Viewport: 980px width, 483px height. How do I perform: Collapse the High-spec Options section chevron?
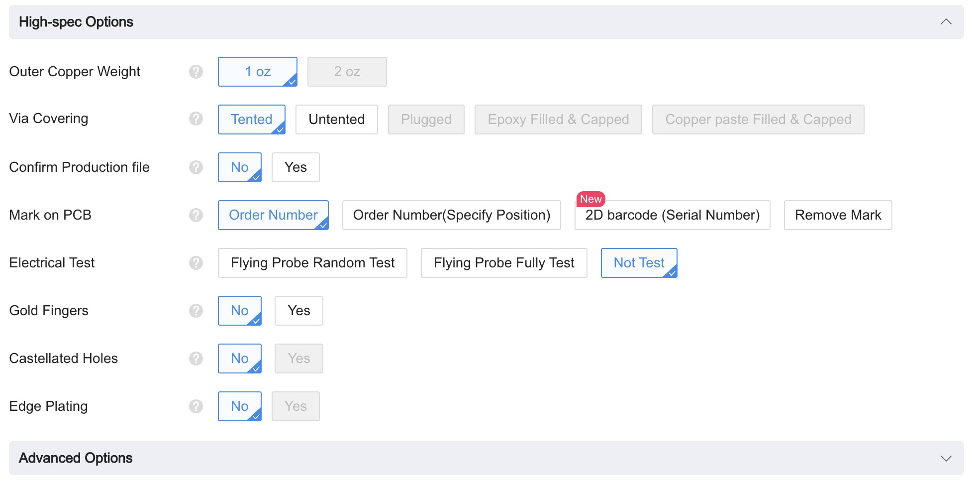point(946,22)
